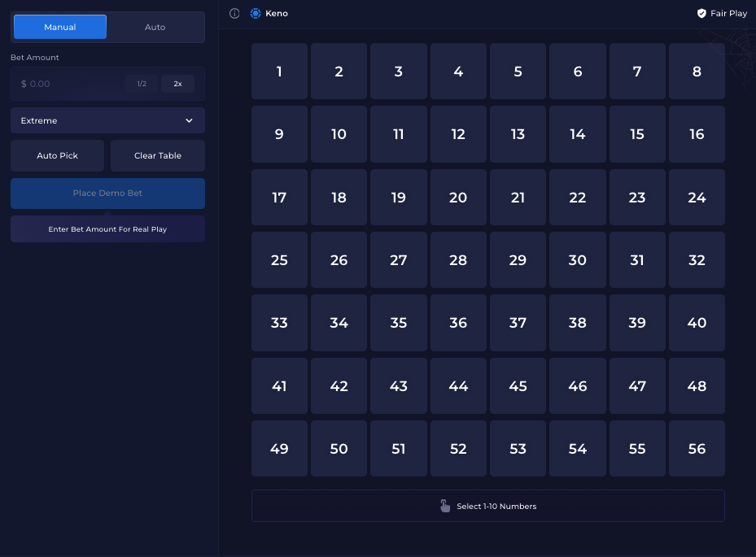Select number 8 tile
The height and width of the screenshot is (557, 756).
[x=697, y=72]
